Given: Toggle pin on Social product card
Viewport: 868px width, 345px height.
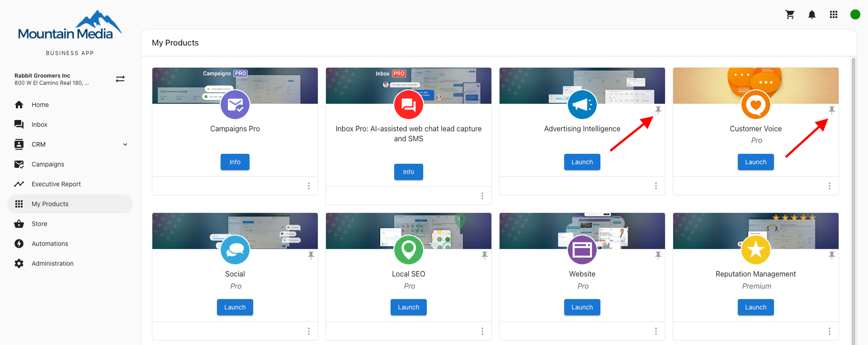Looking at the screenshot, I should point(311,256).
